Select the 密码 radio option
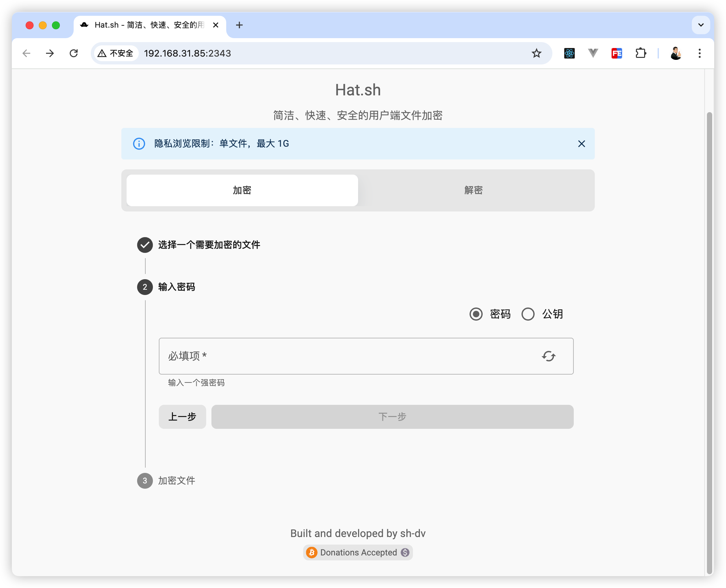726x588 pixels. click(476, 314)
